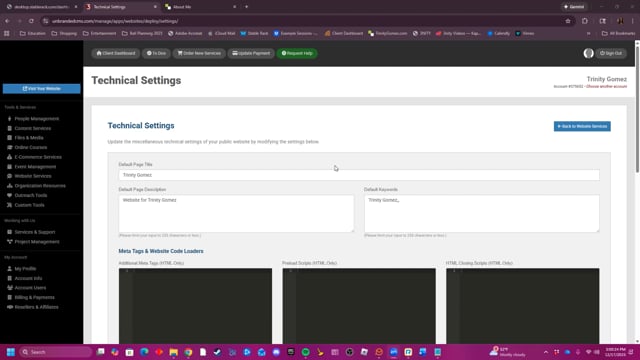The image size is (640, 360).
Task: Click the user avatar icon
Action: (588, 53)
